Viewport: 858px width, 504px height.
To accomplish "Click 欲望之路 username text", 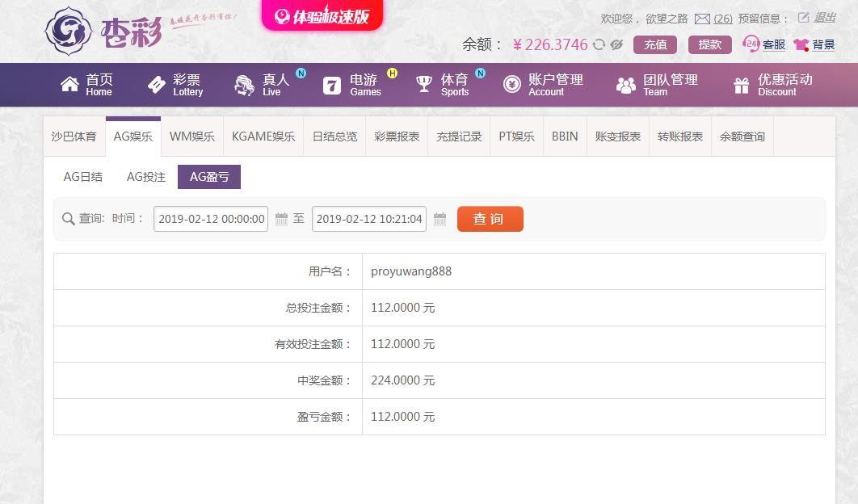I will (x=667, y=19).
